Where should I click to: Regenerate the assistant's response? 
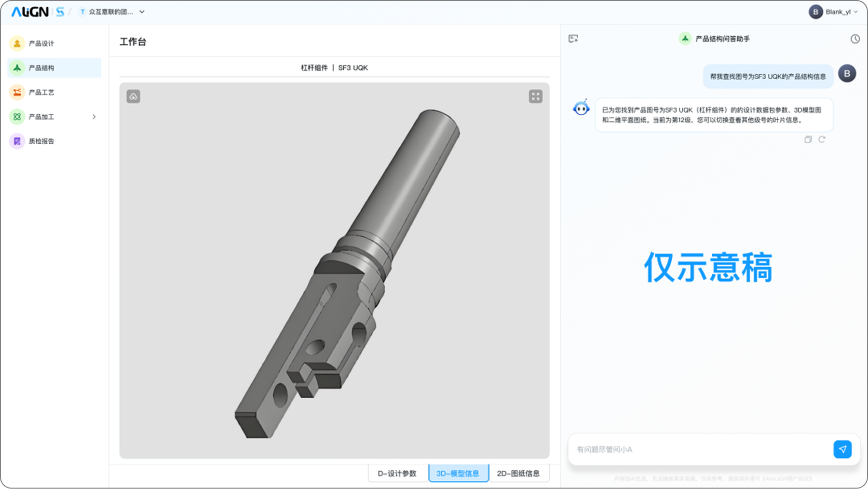(x=822, y=139)
